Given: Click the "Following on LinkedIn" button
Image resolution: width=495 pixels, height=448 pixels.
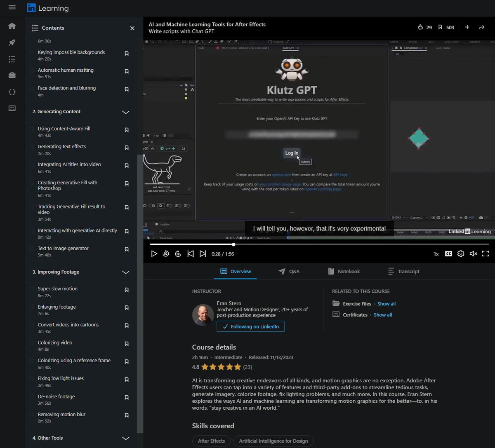Looking at the screenshot, I should (250, 326).
